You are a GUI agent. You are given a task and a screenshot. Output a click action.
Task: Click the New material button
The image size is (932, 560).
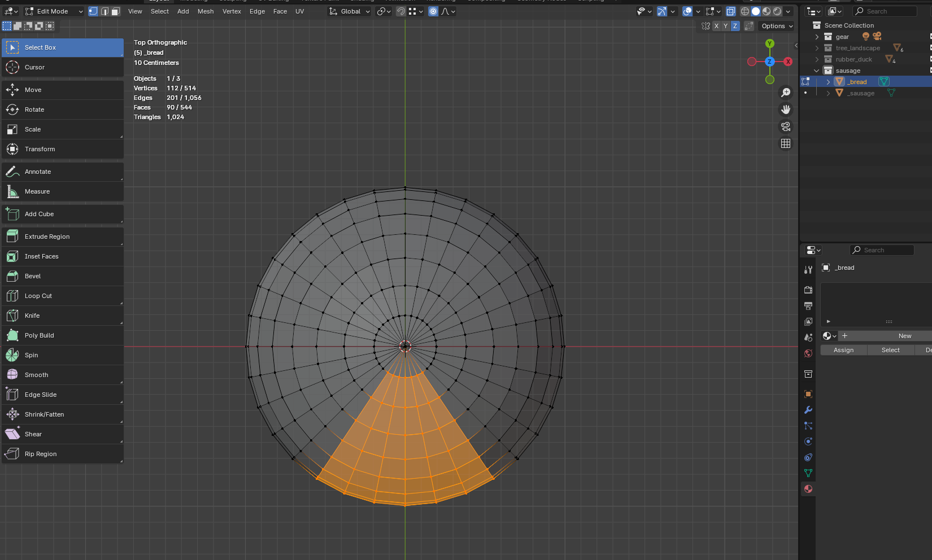(904, 336)
